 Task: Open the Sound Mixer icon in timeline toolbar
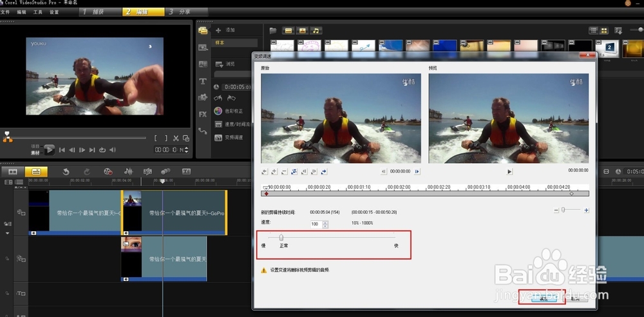click(x=129, y=171)
